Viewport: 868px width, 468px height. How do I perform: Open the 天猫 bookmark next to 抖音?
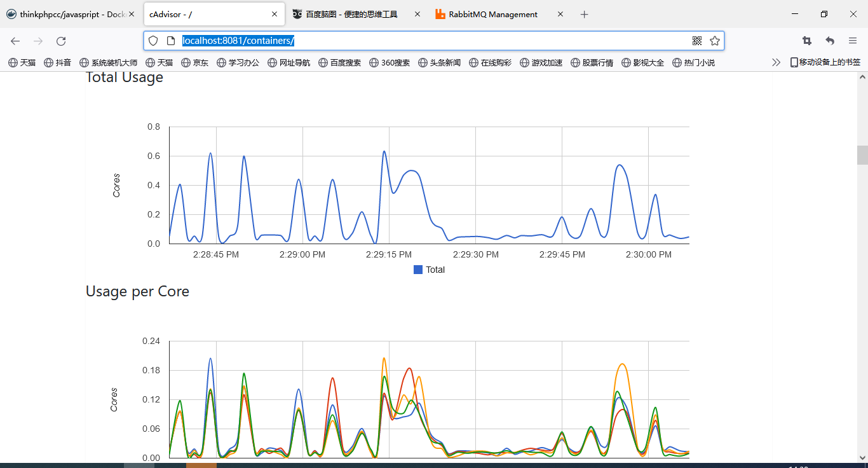(x=22, y=62)
